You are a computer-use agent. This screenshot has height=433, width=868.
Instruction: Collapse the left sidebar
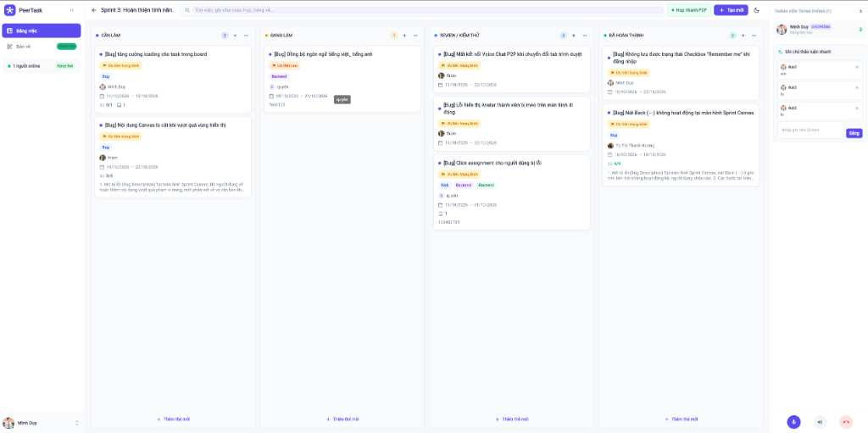pos(72,10)
